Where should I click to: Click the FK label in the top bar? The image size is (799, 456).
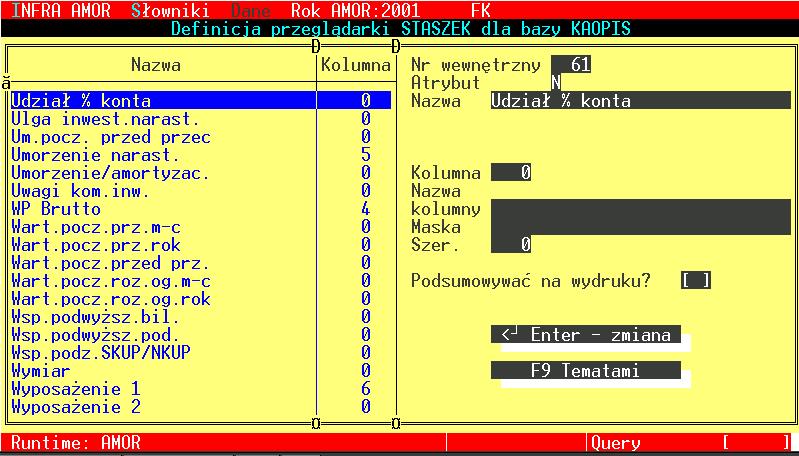481,10
